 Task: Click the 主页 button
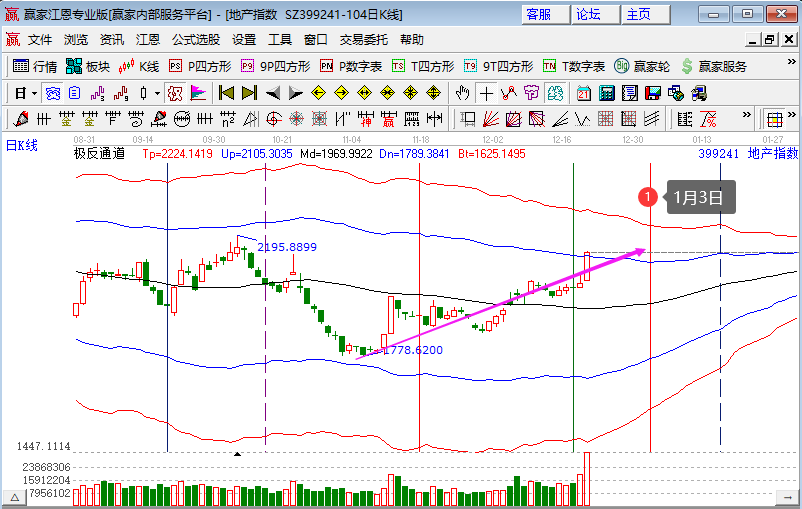point(645,14)
